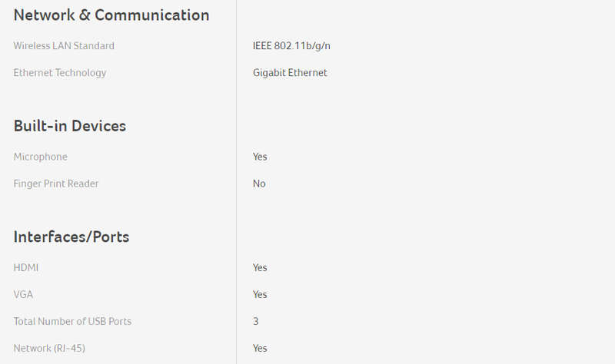This screenshot has height=364, width=615.
Task: Select the VGA spec label
Action: tap(23, 295)
